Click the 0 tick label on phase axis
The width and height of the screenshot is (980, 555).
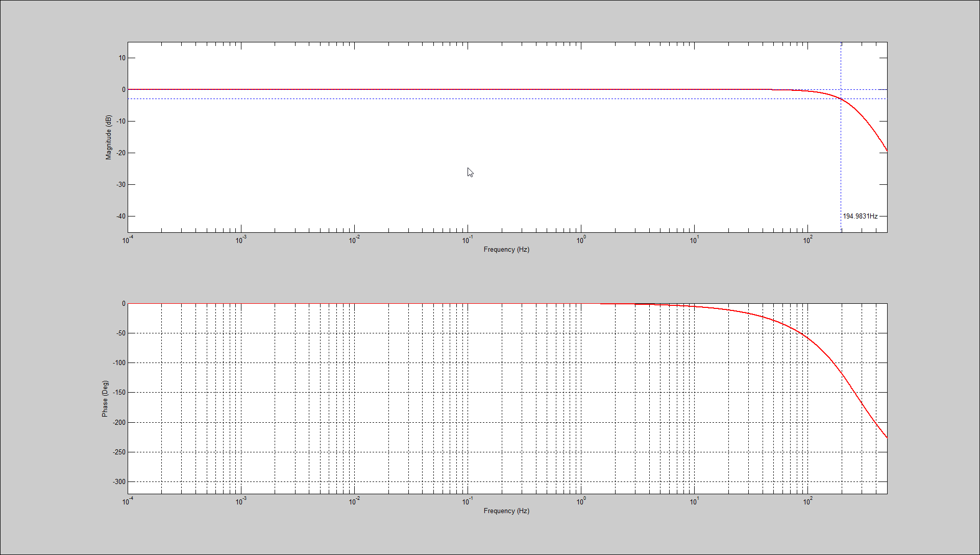point(124,304)
